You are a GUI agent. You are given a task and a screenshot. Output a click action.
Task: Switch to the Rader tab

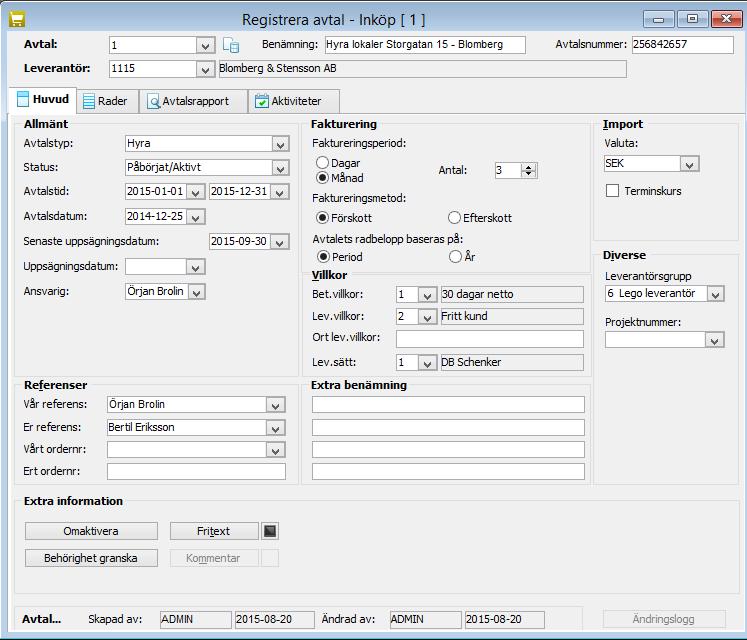(x=106, y=101)
